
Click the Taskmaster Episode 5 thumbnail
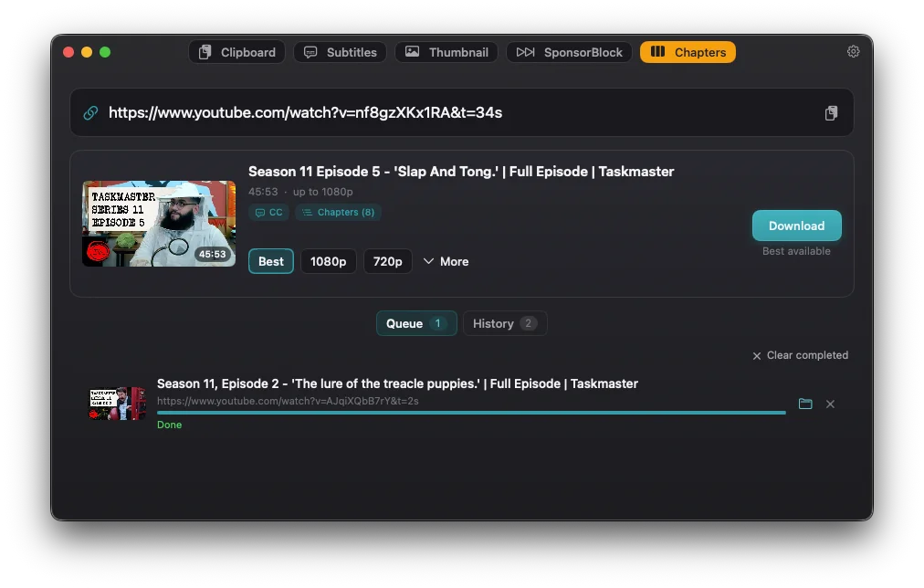[159, 224]
